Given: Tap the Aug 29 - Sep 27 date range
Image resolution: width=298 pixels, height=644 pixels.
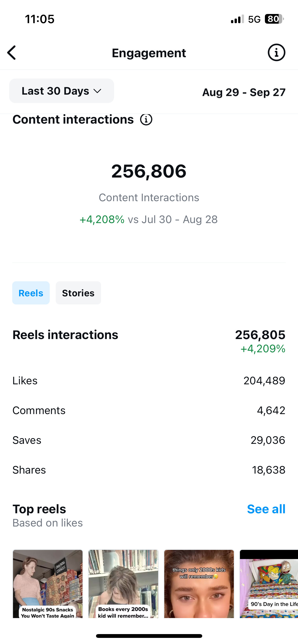Looking at the screenshot, I should pos(244,92).
